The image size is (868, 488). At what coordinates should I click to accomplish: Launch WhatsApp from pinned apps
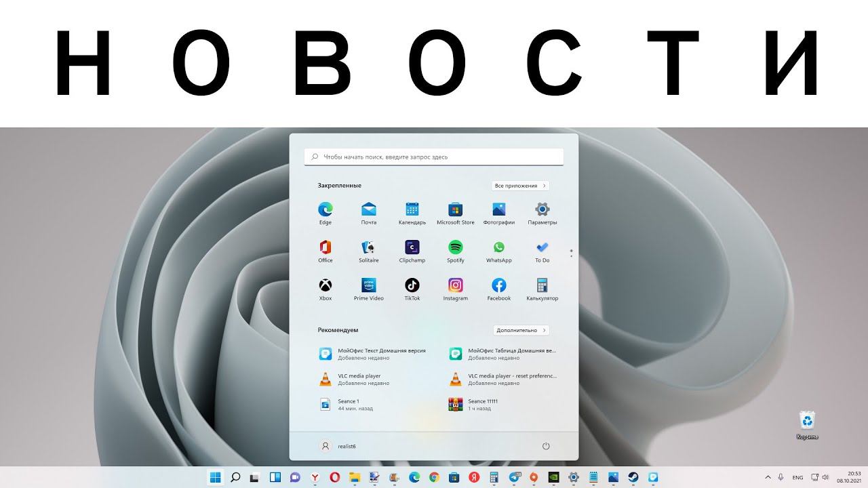(499, 251)
